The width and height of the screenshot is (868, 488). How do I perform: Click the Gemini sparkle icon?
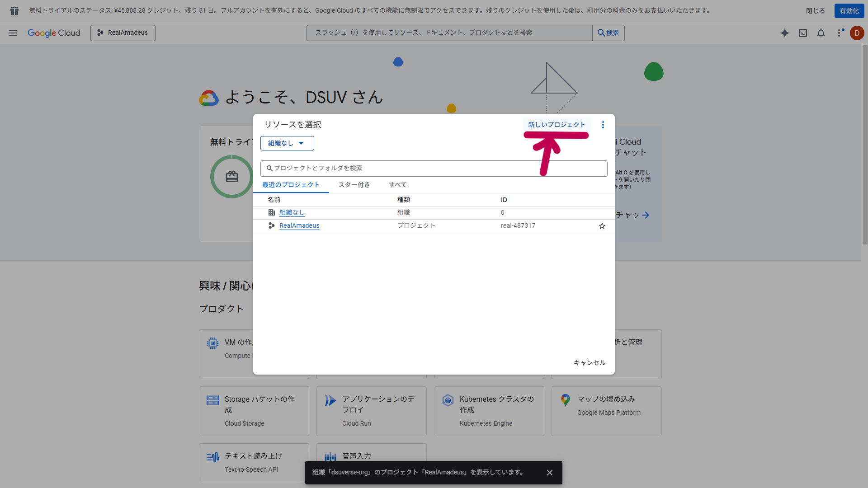click(x=785, y=33)
